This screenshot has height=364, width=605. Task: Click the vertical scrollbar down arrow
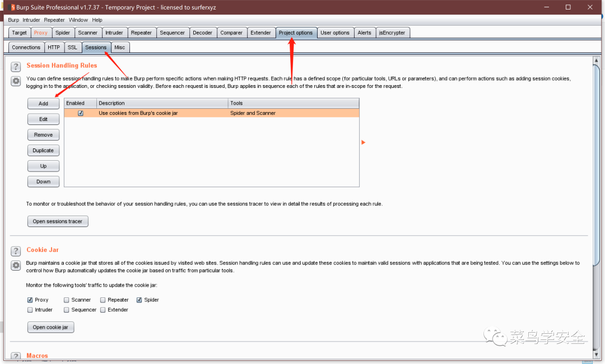pos(596,354)
